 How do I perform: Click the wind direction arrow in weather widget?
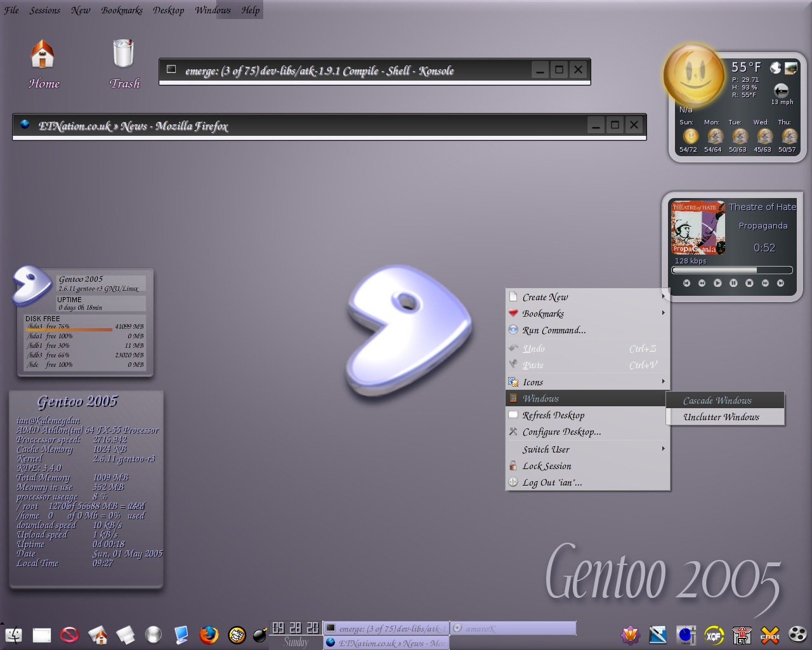click(x=782, y=90)
